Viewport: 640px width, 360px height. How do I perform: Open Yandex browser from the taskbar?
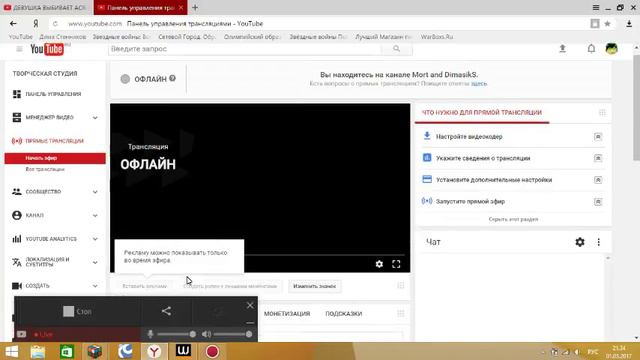154,351
